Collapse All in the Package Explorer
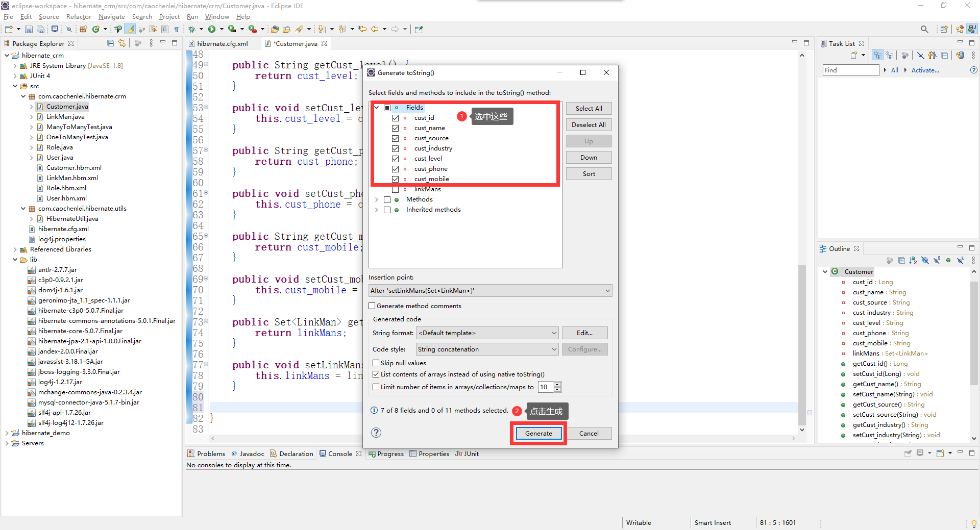980x530 pixels. pyautogui.click(x=110, y=43)
